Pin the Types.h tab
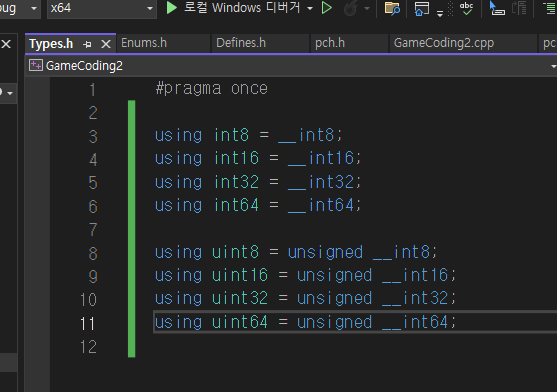This screenshot has height=392, width=557. tap(87, 44)
